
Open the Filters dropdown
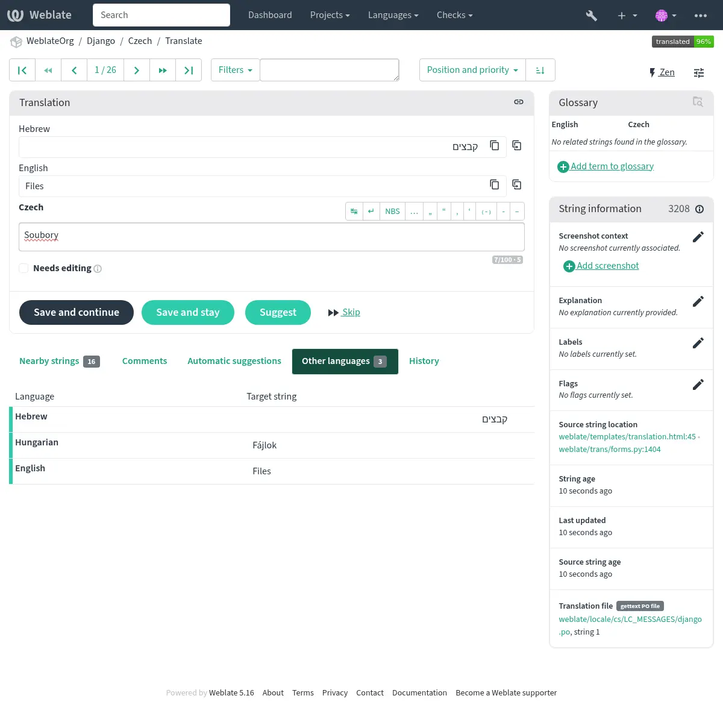235,71
